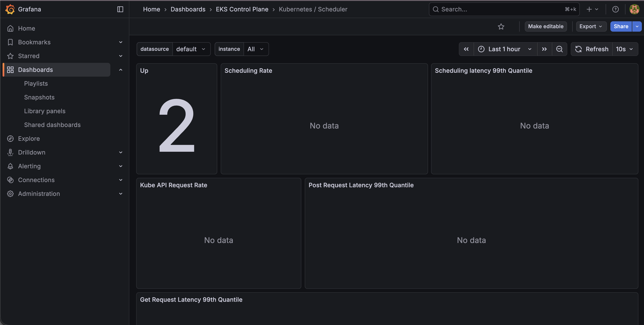Open the Bookmarks sidebar item

pos(34,42)
